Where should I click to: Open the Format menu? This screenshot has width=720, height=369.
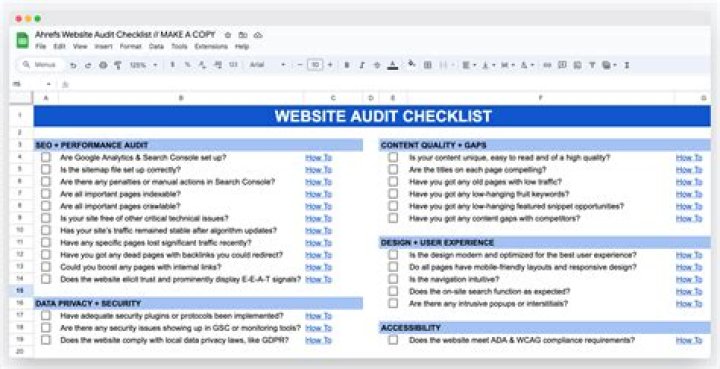point(130,46)
